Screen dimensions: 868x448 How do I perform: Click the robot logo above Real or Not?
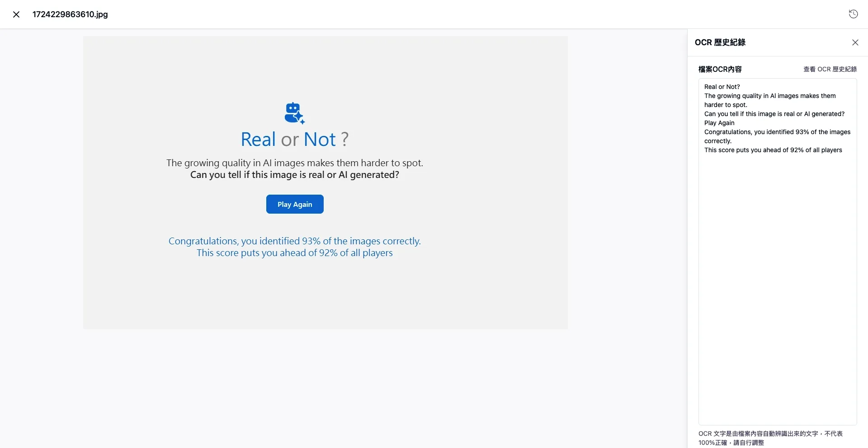[294, 113]
